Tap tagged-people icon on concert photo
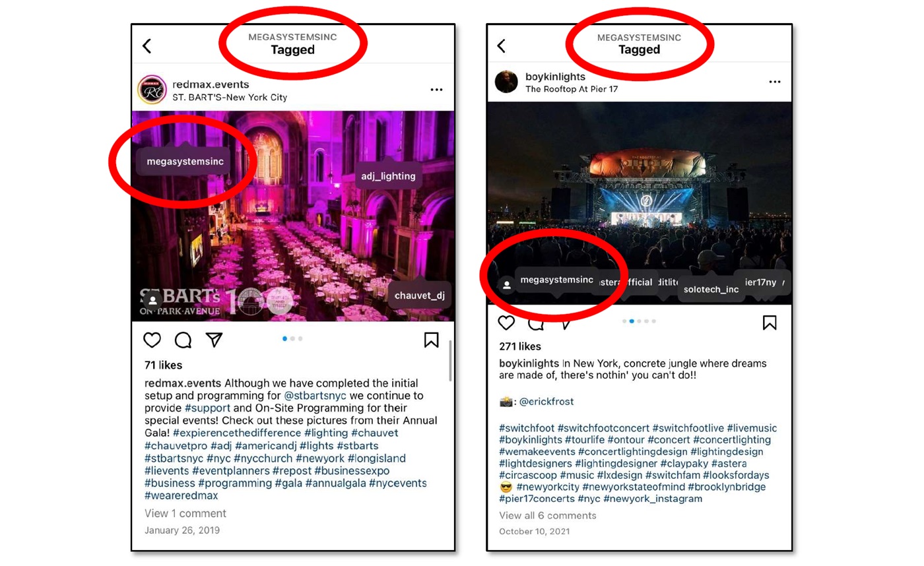The height and width of the screenshot is (566, 924). point(507,286)
